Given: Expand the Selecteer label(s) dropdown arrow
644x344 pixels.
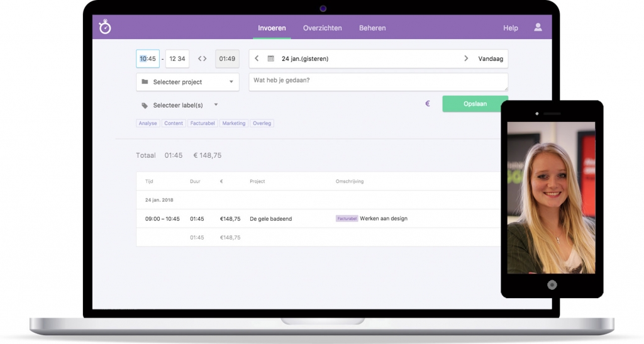Looking at the screenshot, I should [216, 104].
